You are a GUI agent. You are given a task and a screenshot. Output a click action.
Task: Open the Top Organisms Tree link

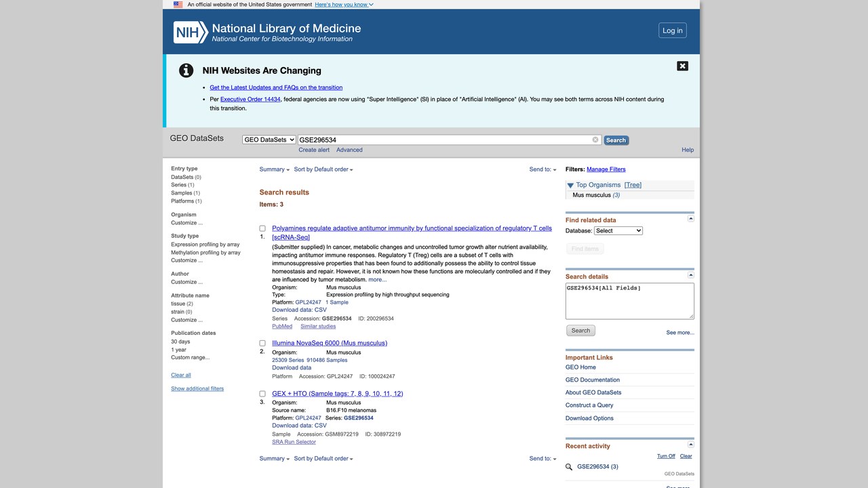pyautogui.click(x=633, y=185)
